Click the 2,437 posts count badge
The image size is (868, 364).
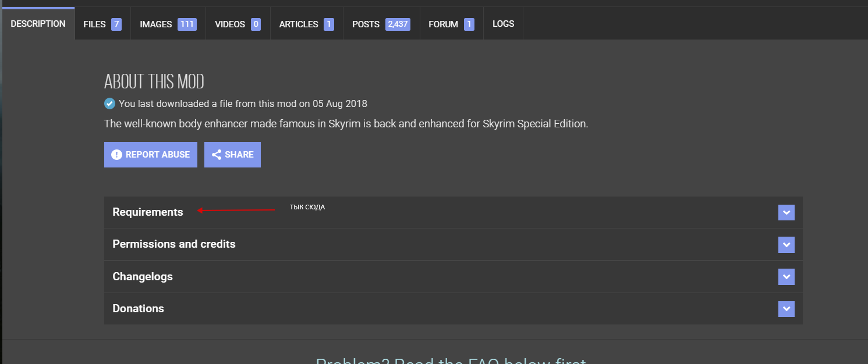[398, 24]
